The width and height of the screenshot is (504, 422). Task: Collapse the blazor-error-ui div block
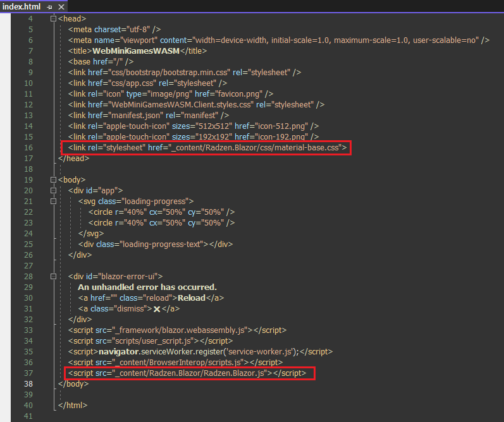(53, 277)
